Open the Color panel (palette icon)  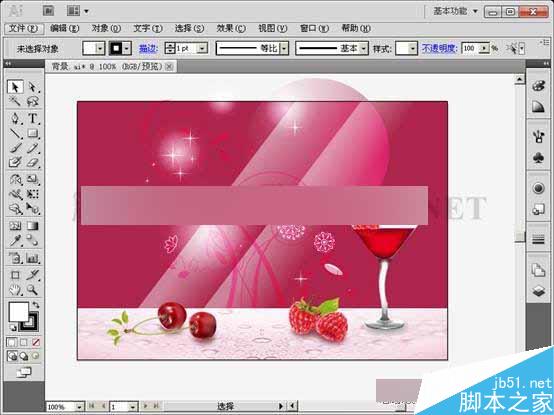[538, 86]
